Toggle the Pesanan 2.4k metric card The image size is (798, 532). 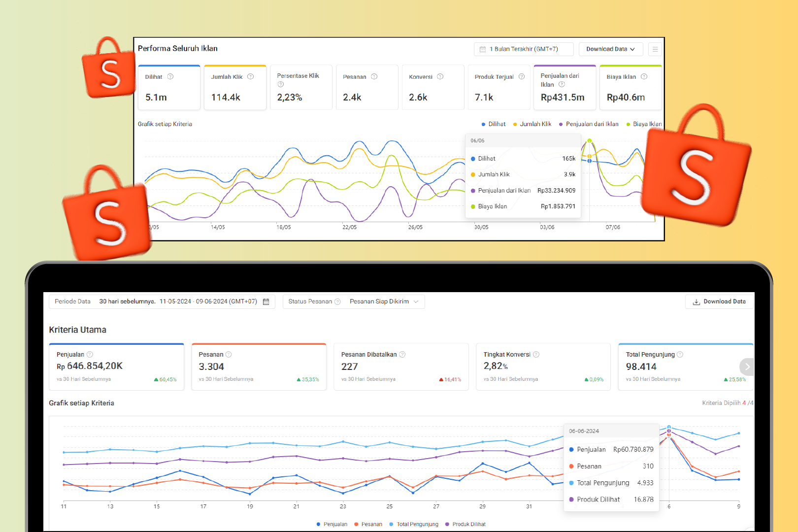tap(367, 87)
